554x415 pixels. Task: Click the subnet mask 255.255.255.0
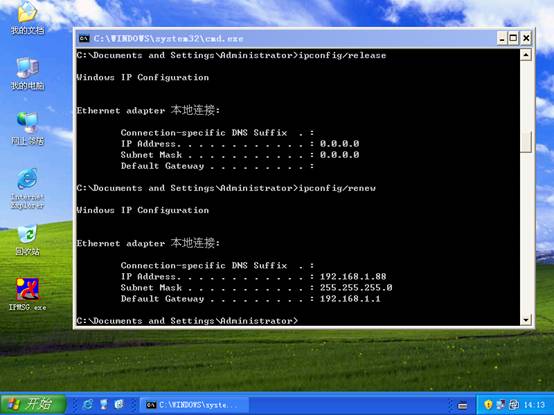[356, 287]
